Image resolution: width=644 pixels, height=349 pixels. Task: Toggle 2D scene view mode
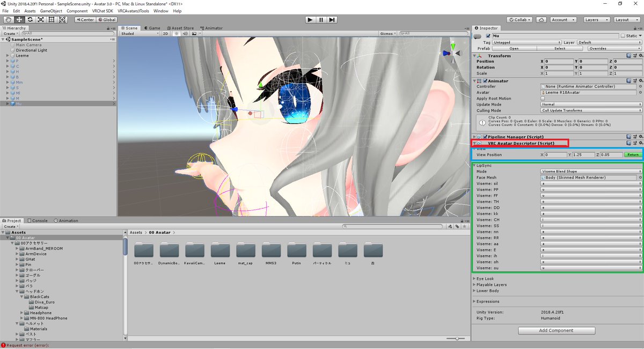point(166,33)
